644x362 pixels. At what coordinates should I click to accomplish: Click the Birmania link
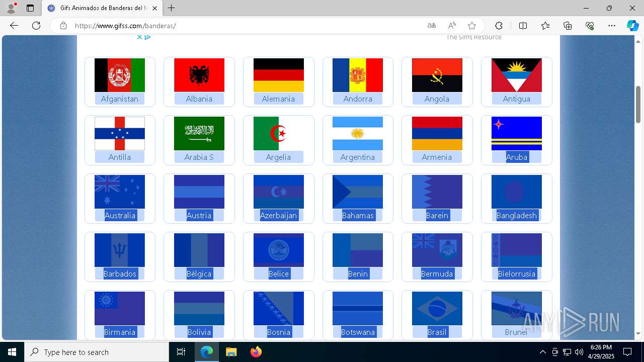(120, 332)
